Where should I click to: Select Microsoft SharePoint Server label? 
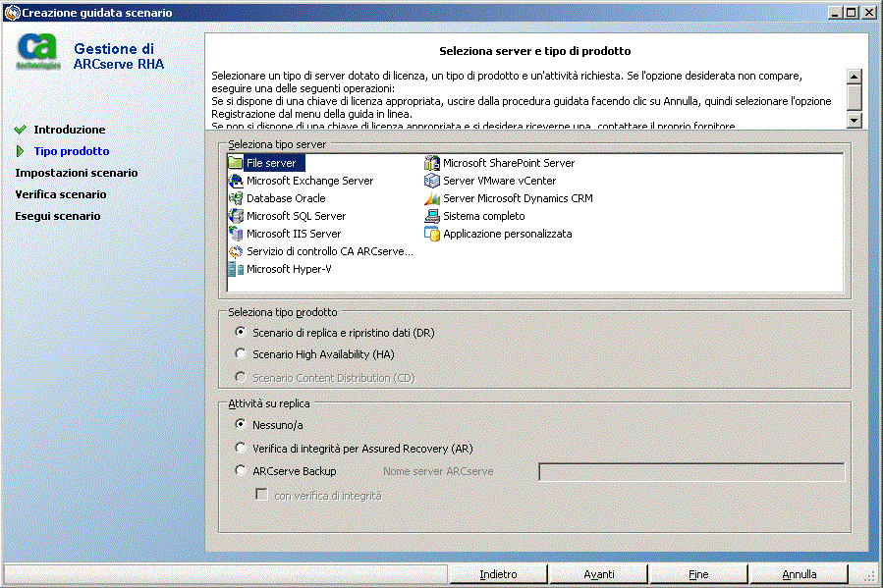click(x=509, y=163)
